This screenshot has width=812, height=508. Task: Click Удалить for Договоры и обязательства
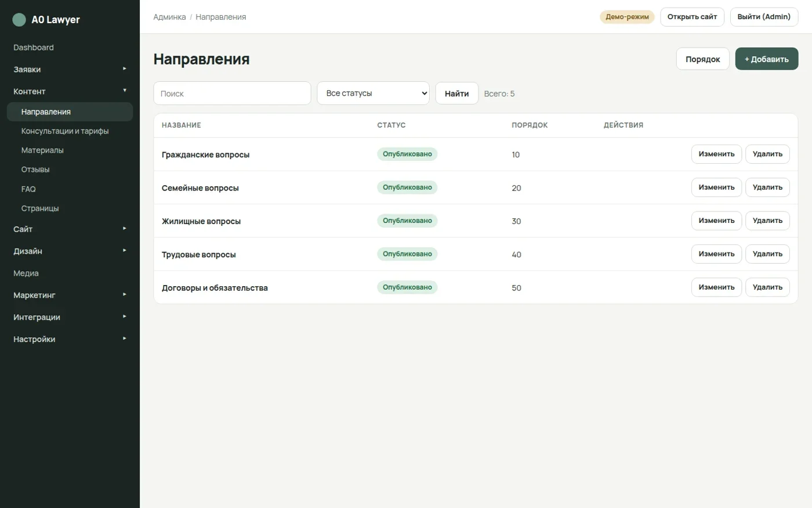pos(767,287)
